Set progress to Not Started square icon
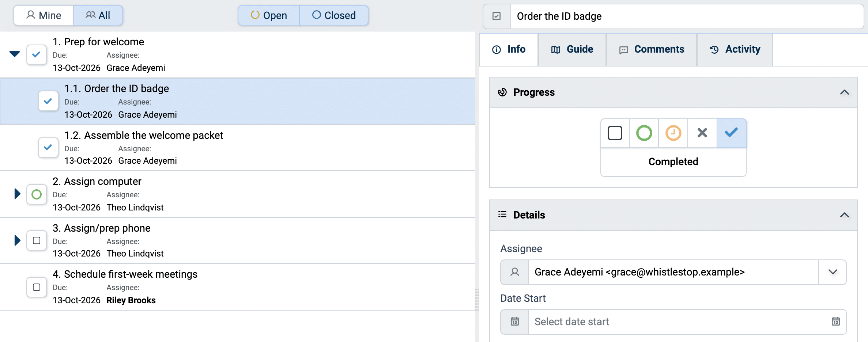Screen dimensions: 868x342 (x=615, y=133)
